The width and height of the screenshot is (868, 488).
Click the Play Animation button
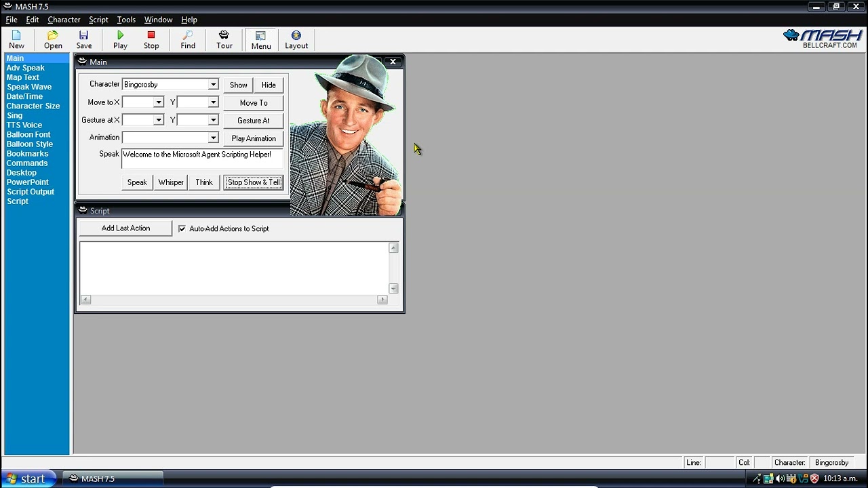click(254, 138)
